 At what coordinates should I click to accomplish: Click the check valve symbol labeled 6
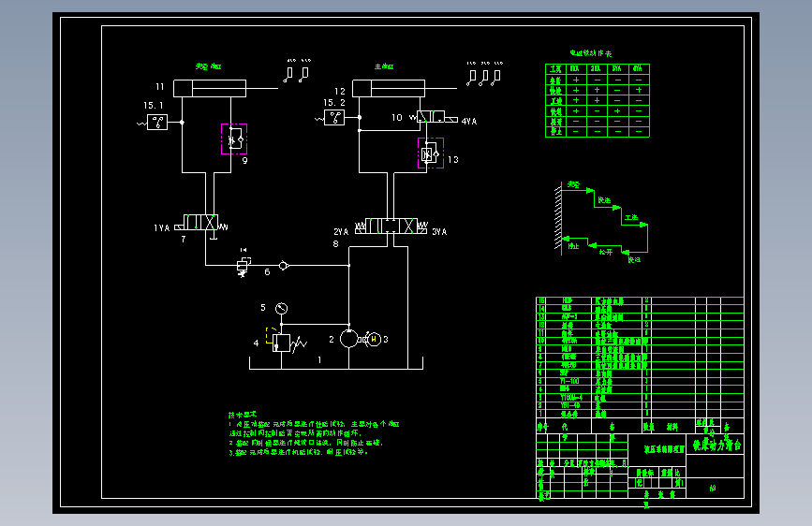[283, 266]
